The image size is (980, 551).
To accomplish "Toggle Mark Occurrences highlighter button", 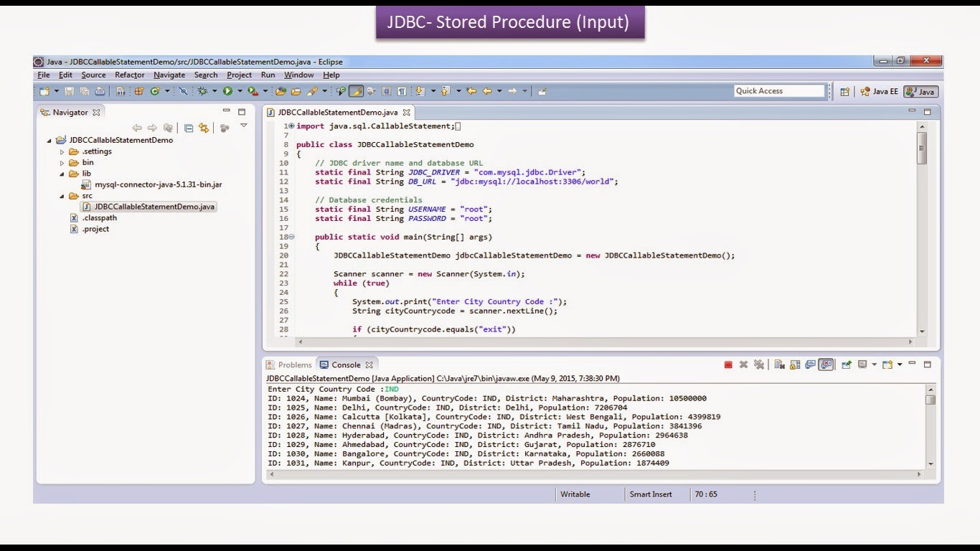I will coord(356,91).
